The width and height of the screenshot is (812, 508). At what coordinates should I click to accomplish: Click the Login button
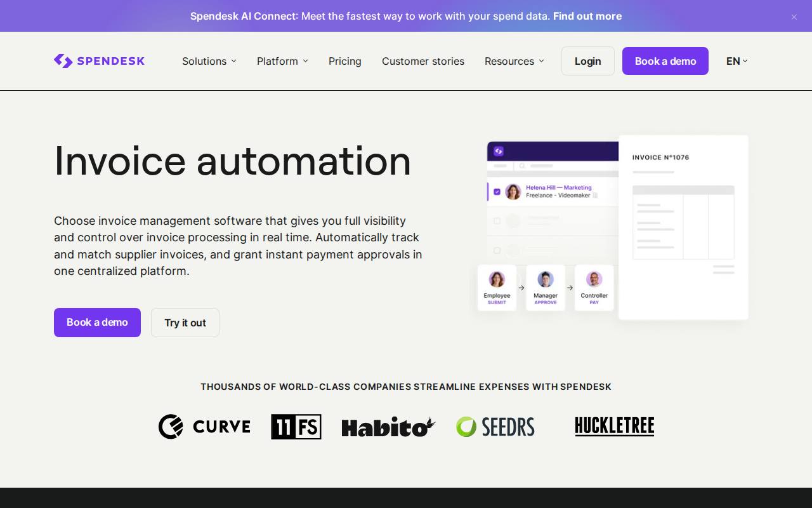[588, 61]
